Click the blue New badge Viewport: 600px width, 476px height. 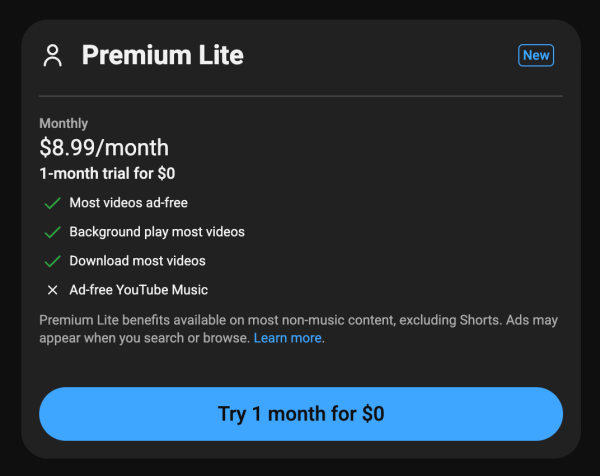coord(536,55)
